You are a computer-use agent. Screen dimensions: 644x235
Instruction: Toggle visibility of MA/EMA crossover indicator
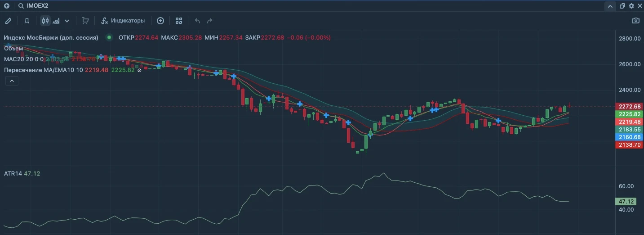(139, 70)
